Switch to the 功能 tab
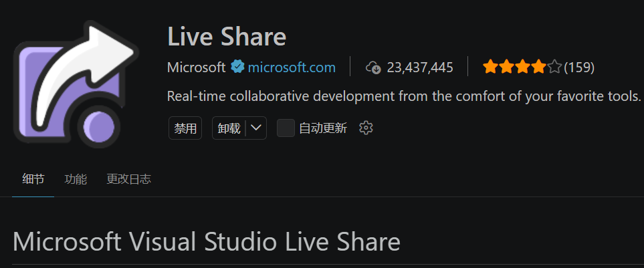The height and width of the screenshot is (268, 644). click(x=76, y=179)
